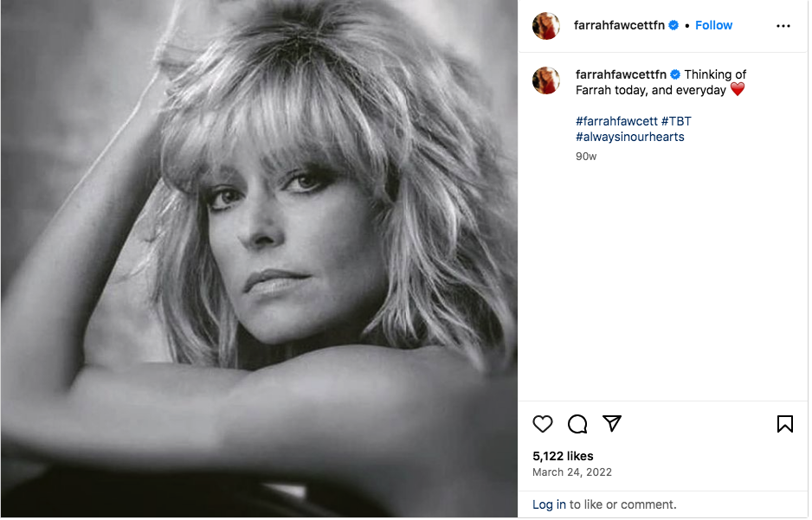Share the post using the paper plane icon
The width and height of the screenshot is (812, 520).
click(x=612, y=424)
